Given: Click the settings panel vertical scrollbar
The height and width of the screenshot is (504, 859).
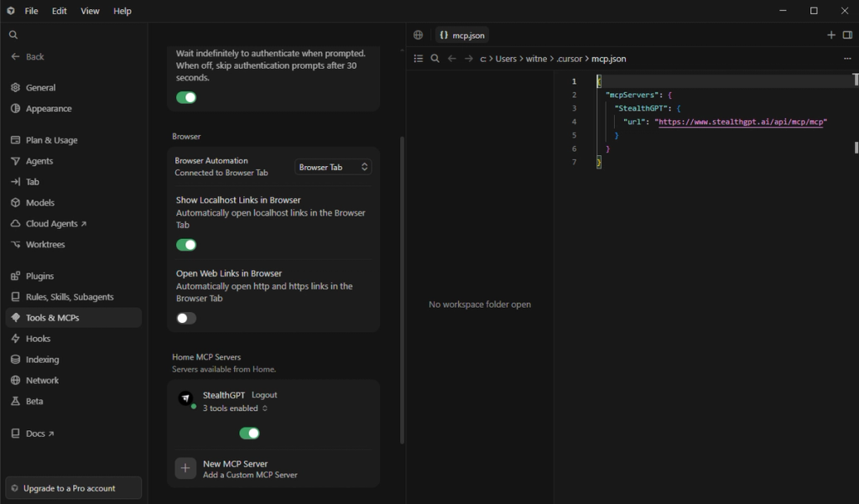Looking at the screenshot, I should [402, 290].
